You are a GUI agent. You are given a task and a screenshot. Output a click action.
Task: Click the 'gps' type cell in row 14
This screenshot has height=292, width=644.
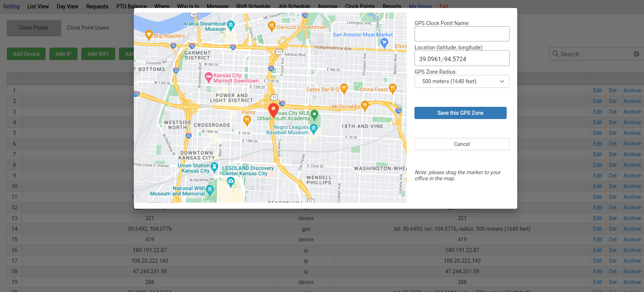click(306, 229)
